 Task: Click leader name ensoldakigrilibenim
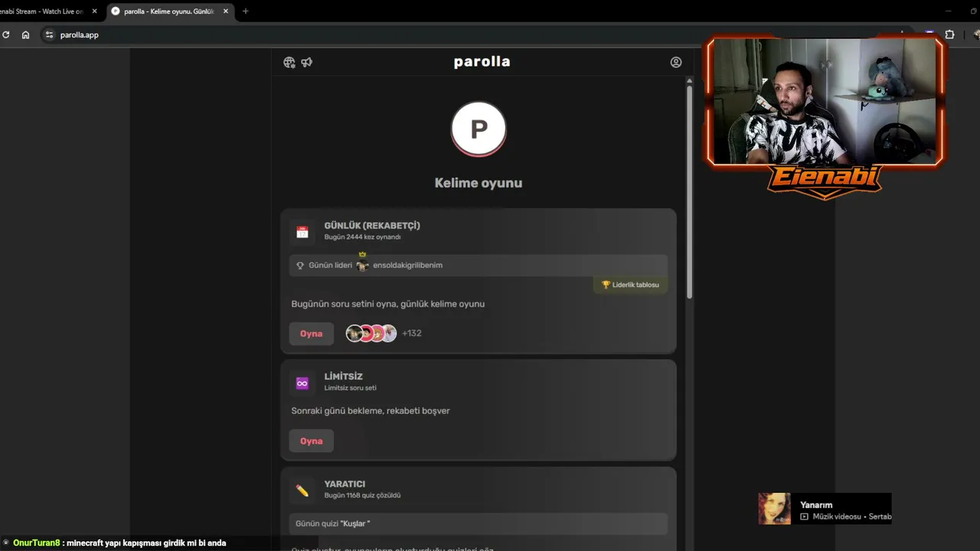[407, 266]
